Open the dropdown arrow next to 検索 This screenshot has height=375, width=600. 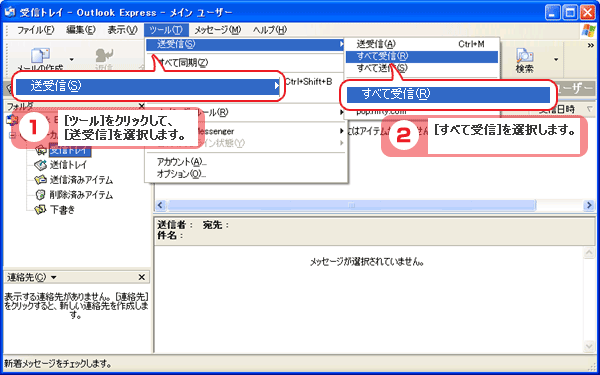coord(556,59)
